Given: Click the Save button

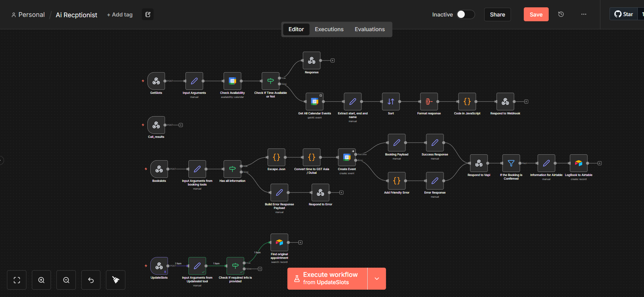Looking at the screenshot, I should coord(536,14).
